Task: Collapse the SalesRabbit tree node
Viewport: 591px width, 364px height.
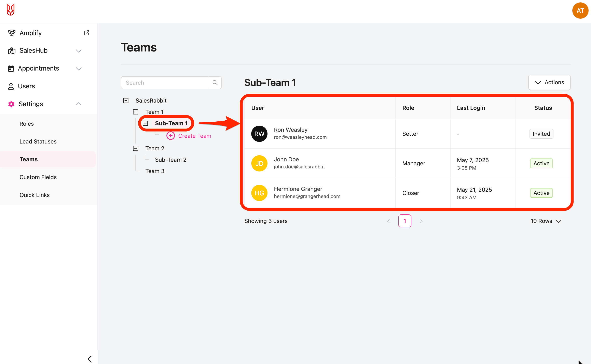Action: [126, 101]
